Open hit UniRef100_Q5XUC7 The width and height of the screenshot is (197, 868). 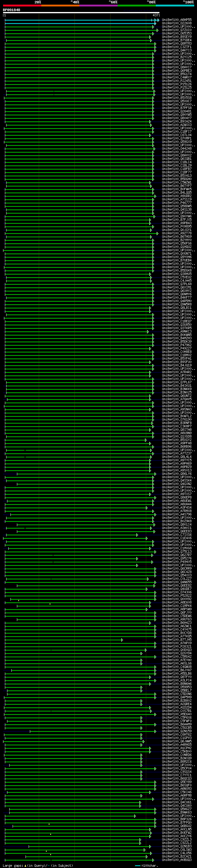177,101
